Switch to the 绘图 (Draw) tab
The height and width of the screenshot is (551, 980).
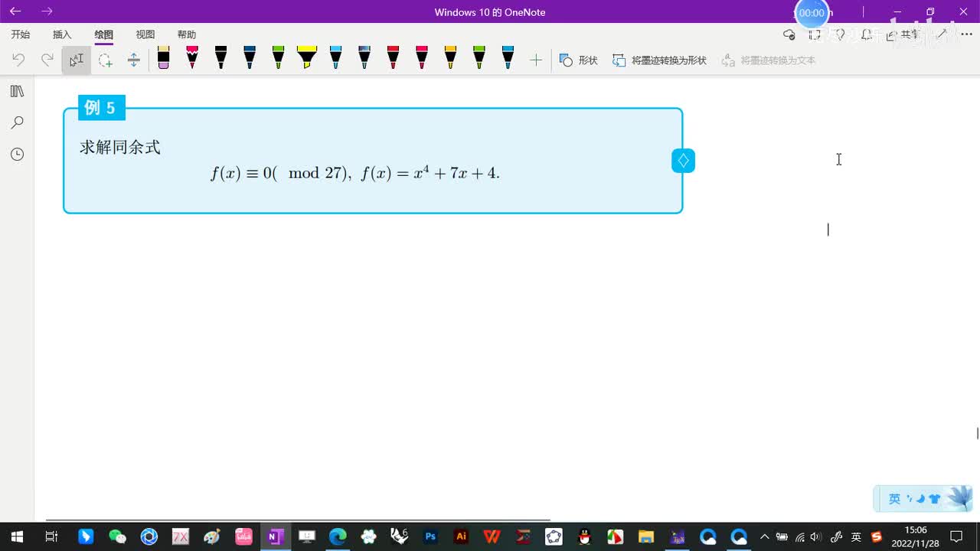coord(103,34)
